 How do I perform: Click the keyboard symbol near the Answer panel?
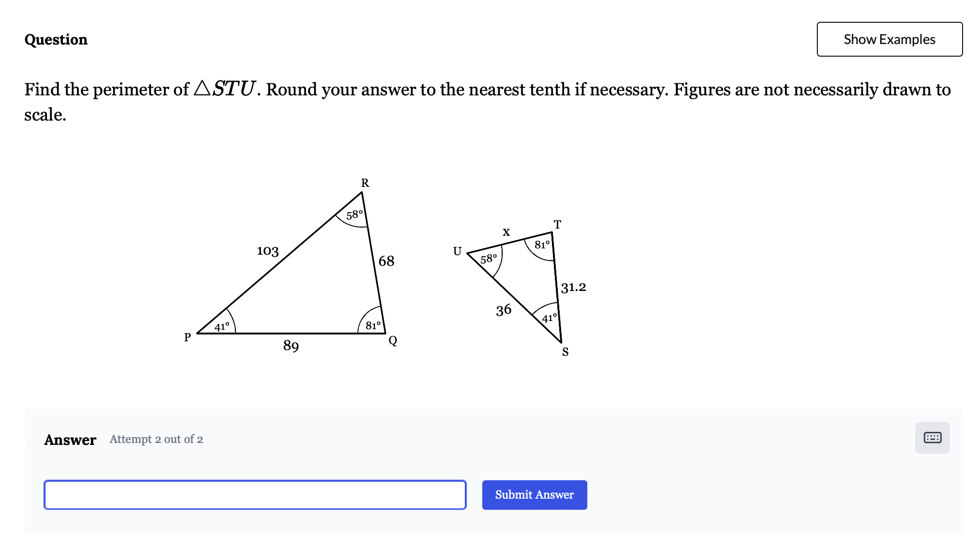[932, 438]
